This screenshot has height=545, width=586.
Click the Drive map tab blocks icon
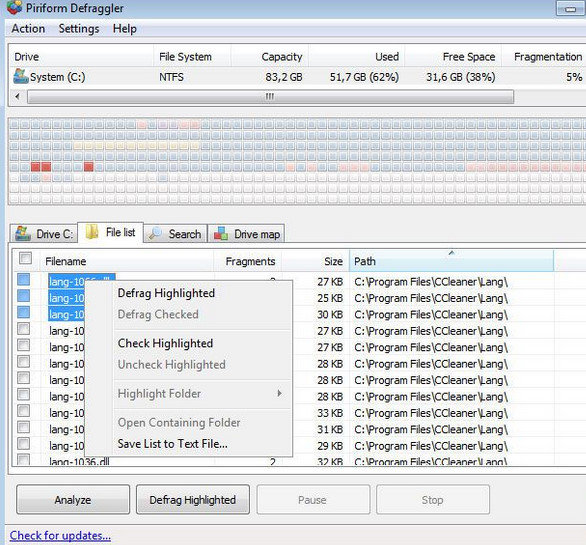pos(221,234)
